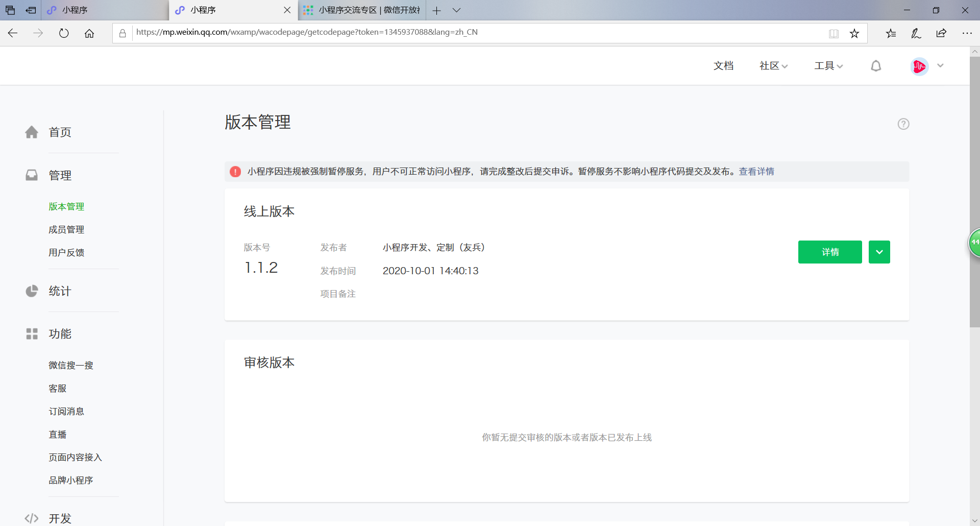This screenshot has height=526, width=980.
Task: Click the version number 1.1.2
Action: [261, 268]
